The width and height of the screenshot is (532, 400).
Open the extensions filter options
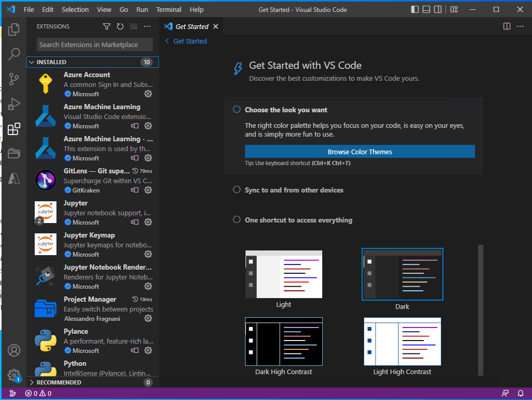(107, 26)
